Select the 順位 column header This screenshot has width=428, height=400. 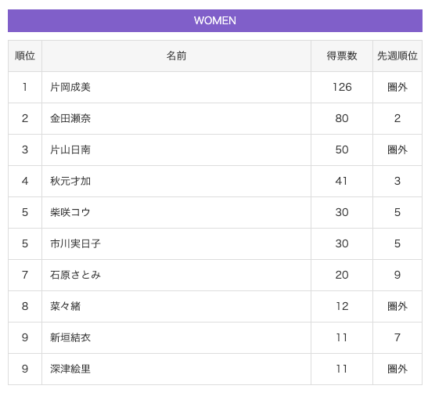point(25,56)
